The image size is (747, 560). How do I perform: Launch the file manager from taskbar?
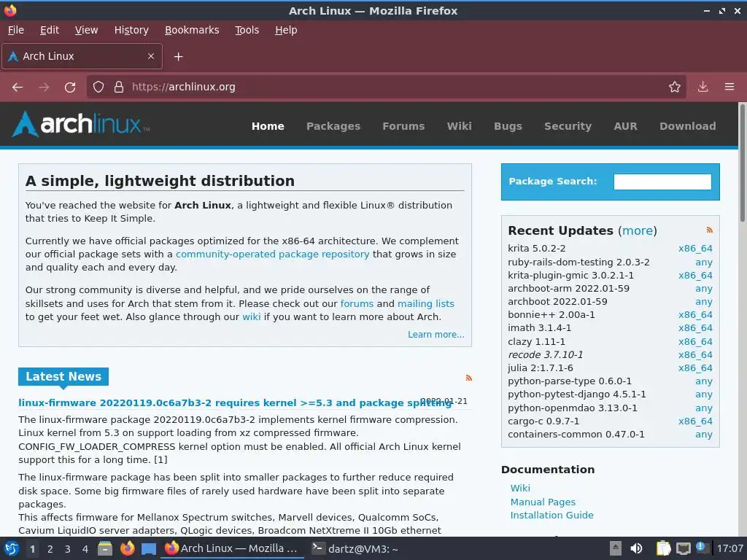click(105, 548)
